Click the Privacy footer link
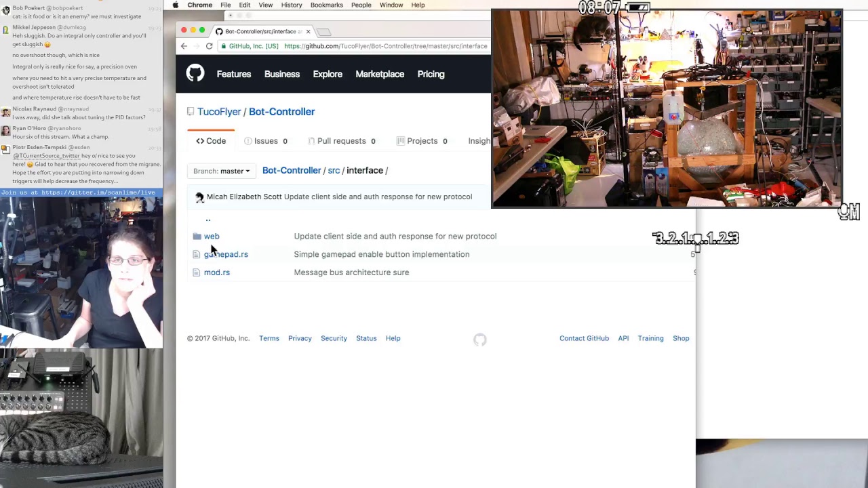868x488 pixels. tap(300, 338)
